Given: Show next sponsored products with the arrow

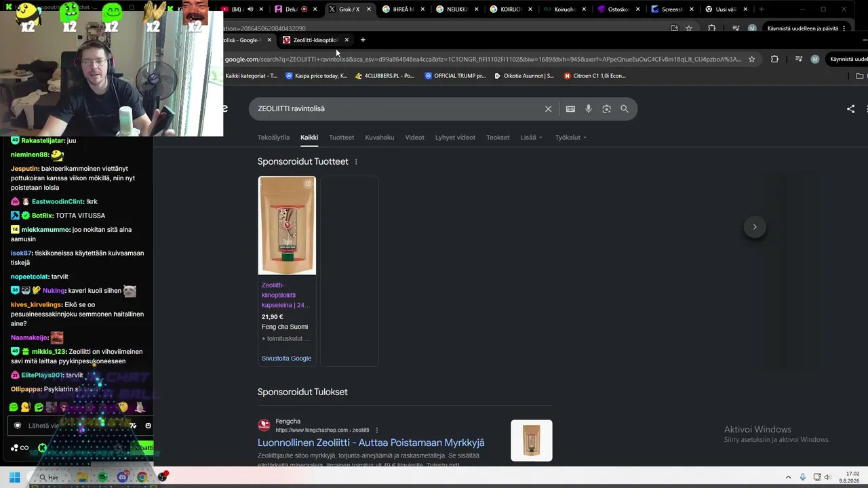Looking at the screenshot, I should pos(755,227).
